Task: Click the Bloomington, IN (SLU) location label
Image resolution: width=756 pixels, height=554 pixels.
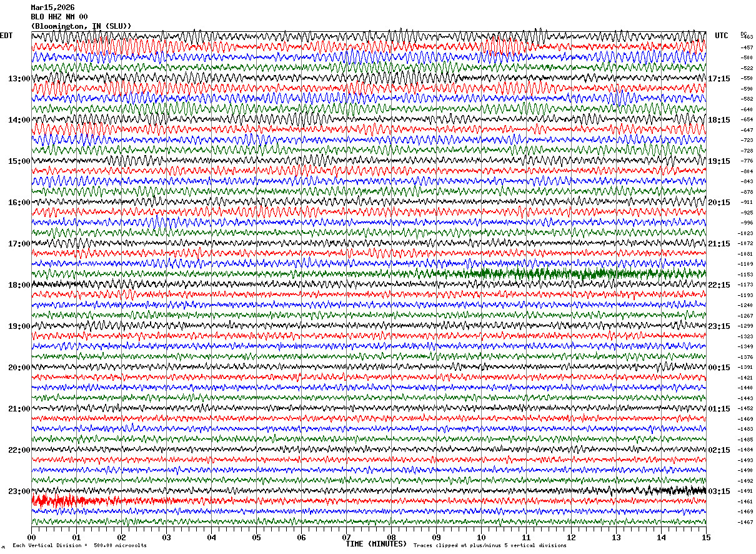Action: [81, 26]
